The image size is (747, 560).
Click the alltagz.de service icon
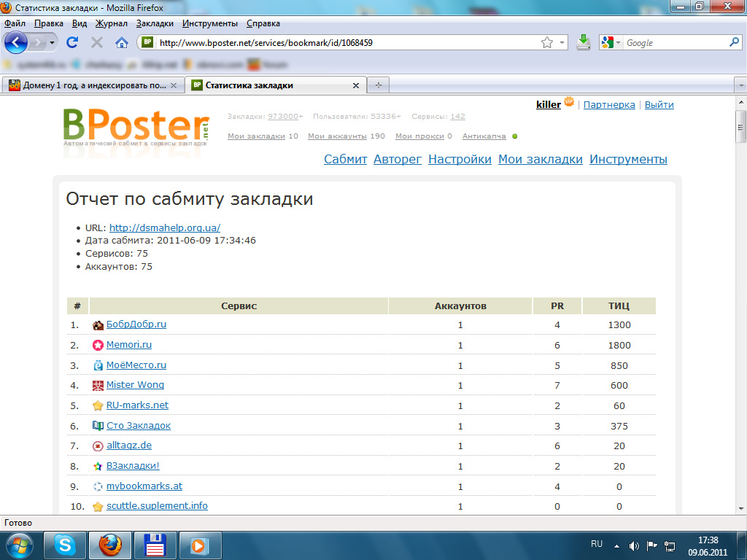pyautogui.click(x=98, y=446)
